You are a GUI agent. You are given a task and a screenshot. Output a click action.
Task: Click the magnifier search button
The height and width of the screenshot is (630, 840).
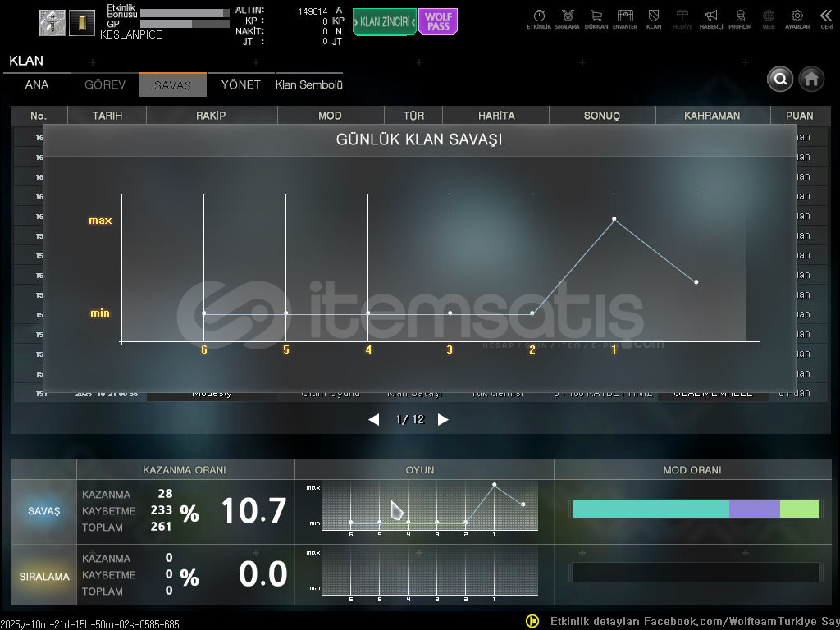tap(780, 79)
